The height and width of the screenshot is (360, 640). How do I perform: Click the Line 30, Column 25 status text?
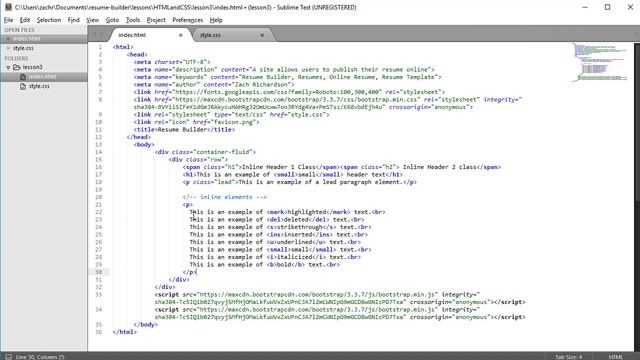(40, 357)
